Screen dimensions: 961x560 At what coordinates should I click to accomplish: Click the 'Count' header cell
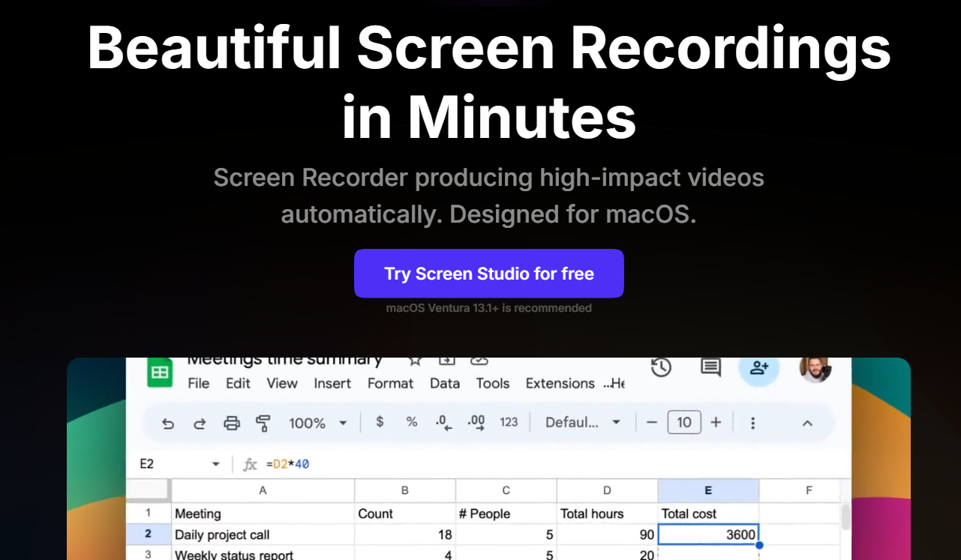405,514
